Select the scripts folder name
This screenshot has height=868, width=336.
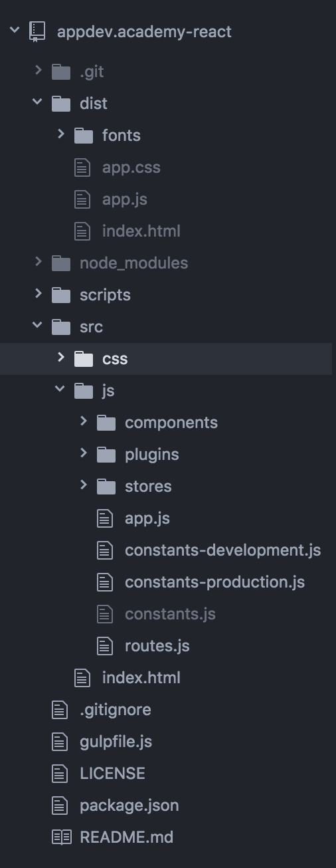(106, 295)
